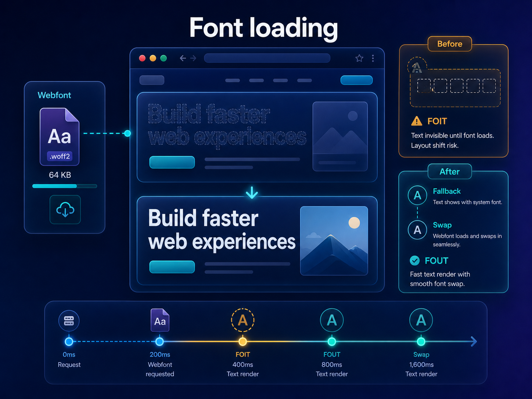Click the FOIT warning triangle icon
The height and width of the screenshot is (399, 532).
[417, 121]
